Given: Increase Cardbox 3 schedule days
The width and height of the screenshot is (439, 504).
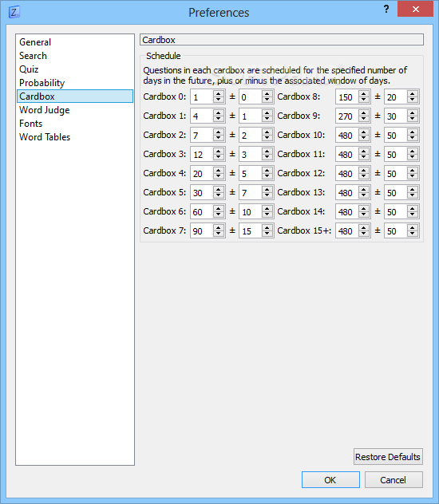Looking at the screenshot, I should point(219,151).
